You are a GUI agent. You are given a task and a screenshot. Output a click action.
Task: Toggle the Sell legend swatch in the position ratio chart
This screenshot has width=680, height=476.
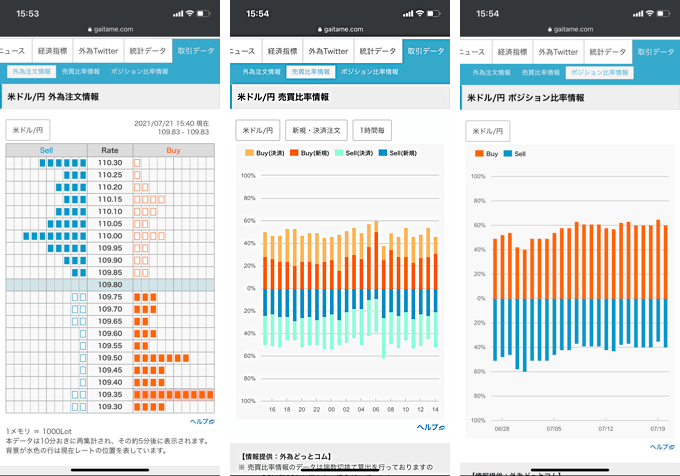tap(508, 153)
